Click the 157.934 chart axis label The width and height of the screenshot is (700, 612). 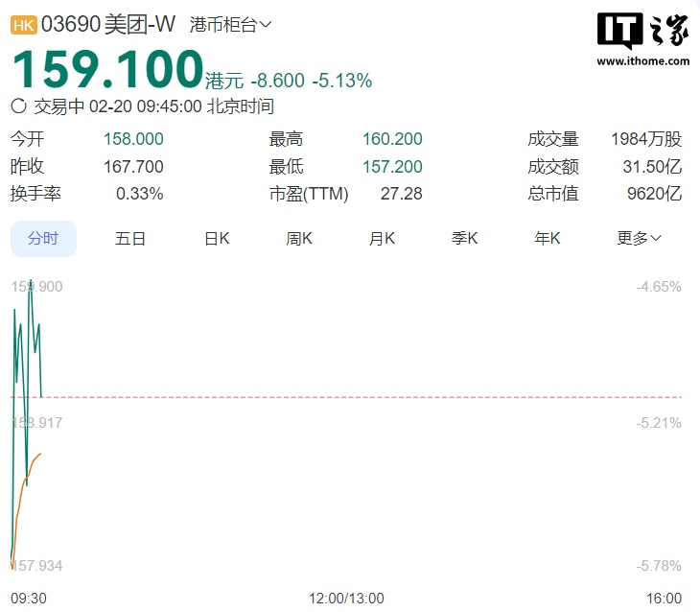(36, 566)
